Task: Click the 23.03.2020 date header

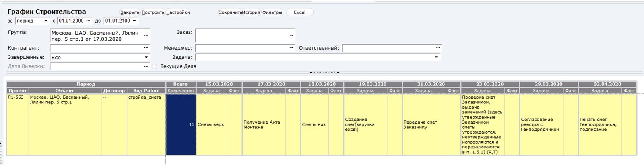Action: click(x=490, y=84)
